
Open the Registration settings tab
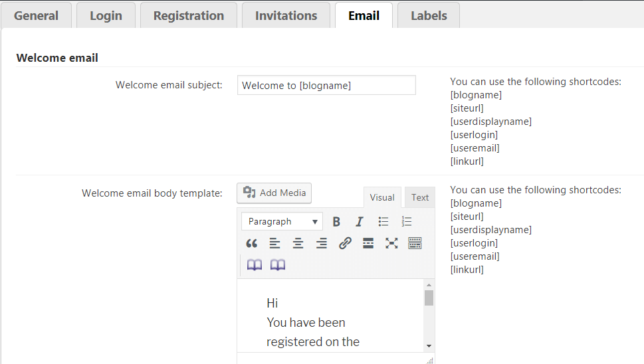[x=189, y=16]
